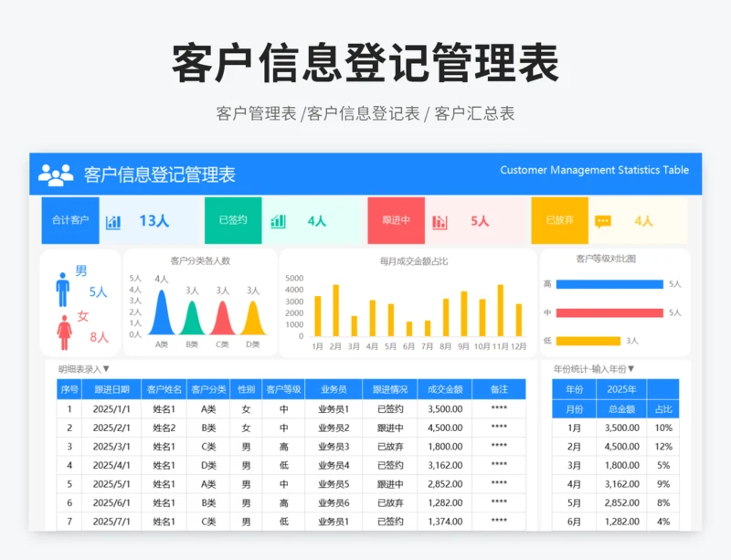Click the blue bar chart icon beside 13人
Image resolution: width=731 pixels, height=560 pixels.
point(112,222)
